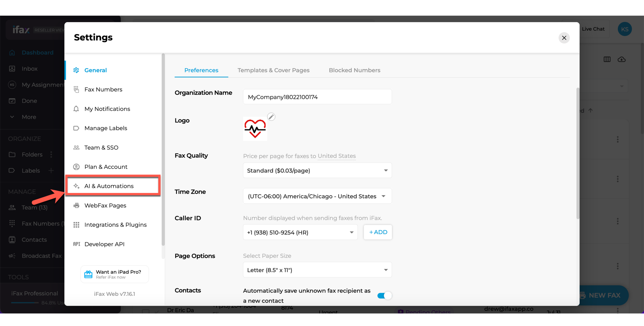Click the settings menu list scrollbar
Screen dimensions: 644x326
[163, 150]
